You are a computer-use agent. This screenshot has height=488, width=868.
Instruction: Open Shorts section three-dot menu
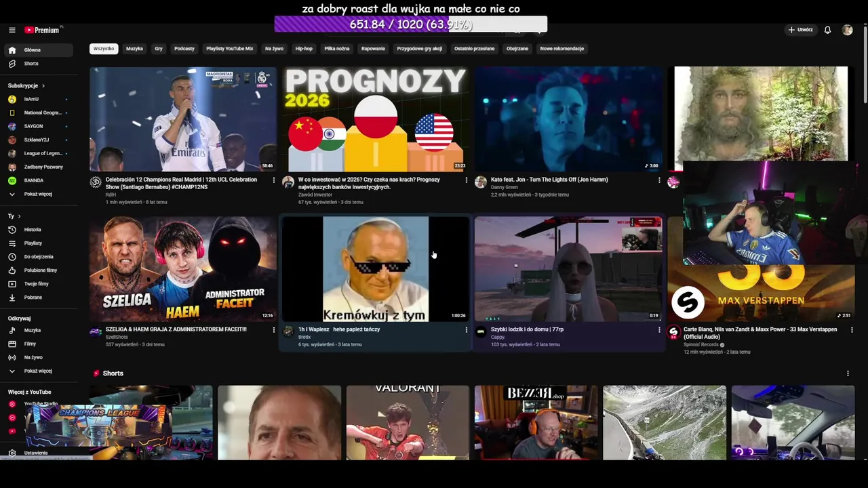[848, 373]
